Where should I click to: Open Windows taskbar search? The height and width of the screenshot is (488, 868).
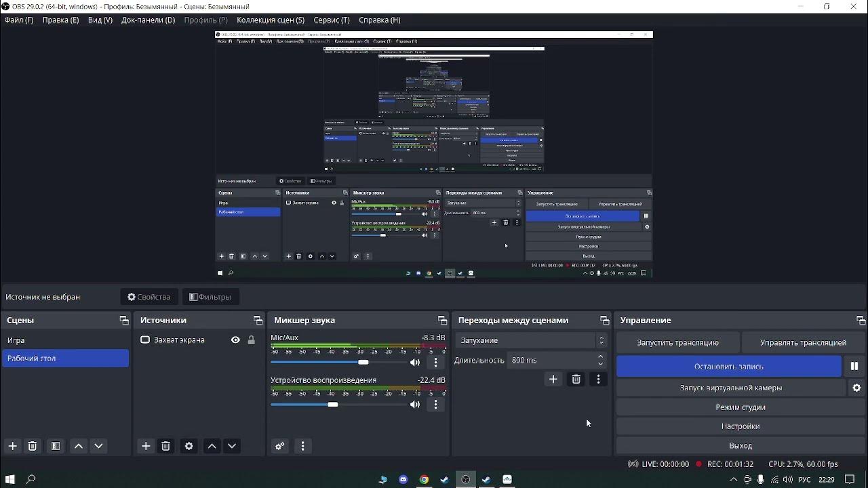[31, 479]
